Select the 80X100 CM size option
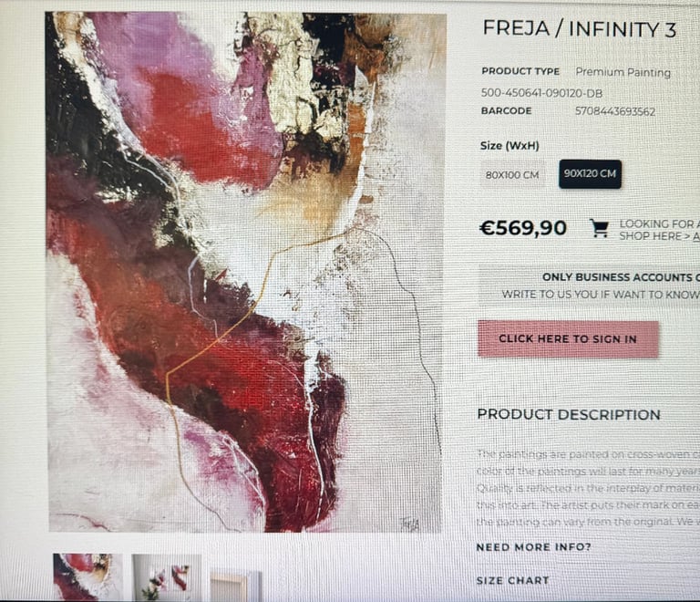Image resolution: width=700 pixels, height=602 pixels. click(x=512, y=174)
